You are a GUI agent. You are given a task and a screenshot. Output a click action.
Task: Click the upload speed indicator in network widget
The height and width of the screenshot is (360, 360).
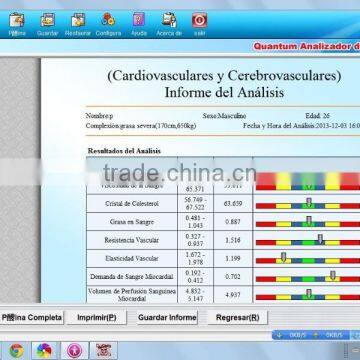point(316,335)
